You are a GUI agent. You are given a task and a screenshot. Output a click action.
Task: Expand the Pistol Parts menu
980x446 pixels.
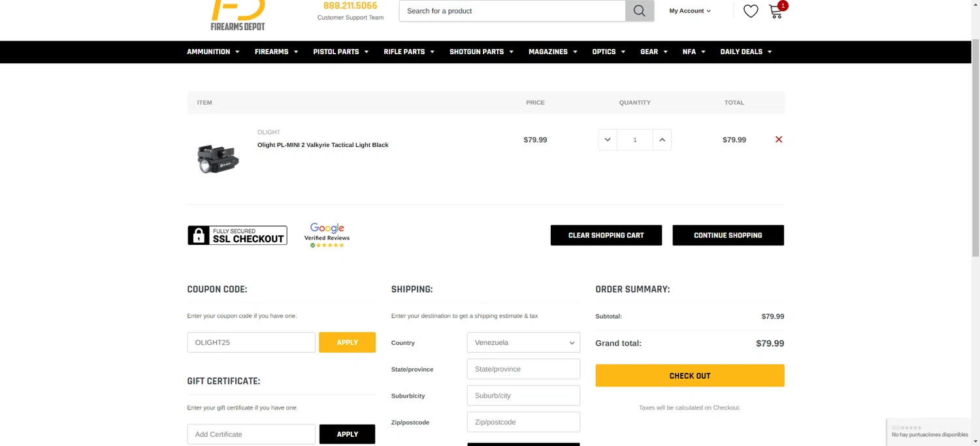coord(341,52)
